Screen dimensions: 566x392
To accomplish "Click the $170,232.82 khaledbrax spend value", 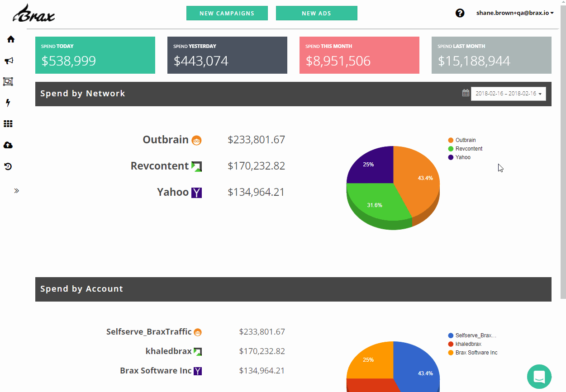I will pos(262,351).
